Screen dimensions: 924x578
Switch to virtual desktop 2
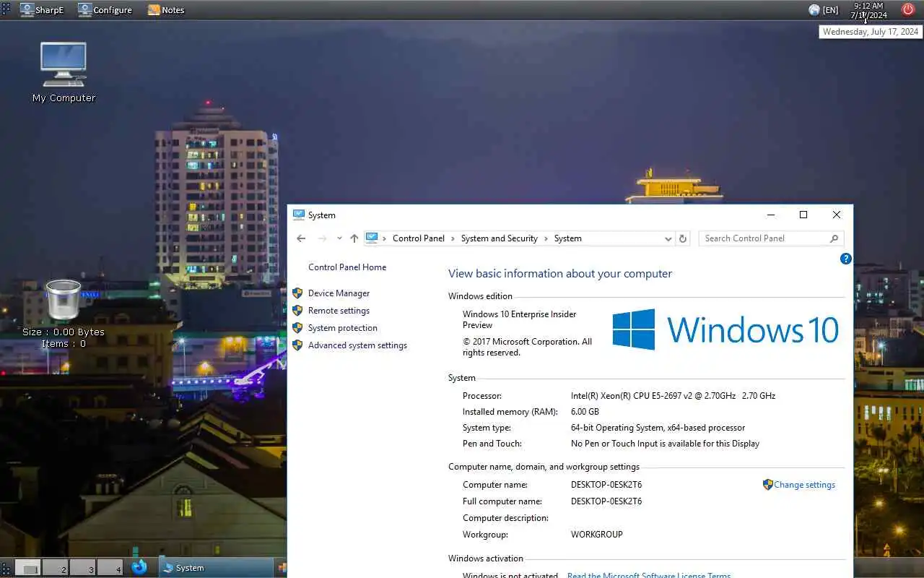pyautogui.click(x=55, y=567)
